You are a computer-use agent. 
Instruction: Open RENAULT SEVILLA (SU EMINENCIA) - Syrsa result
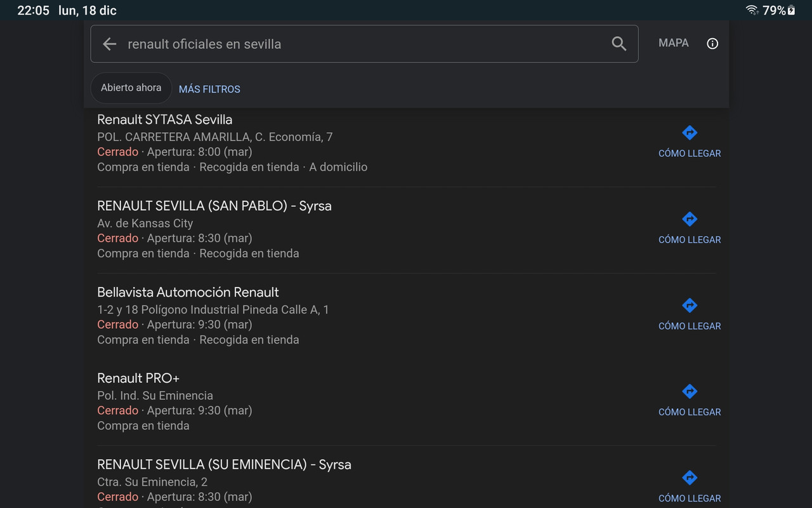(224, 464)
